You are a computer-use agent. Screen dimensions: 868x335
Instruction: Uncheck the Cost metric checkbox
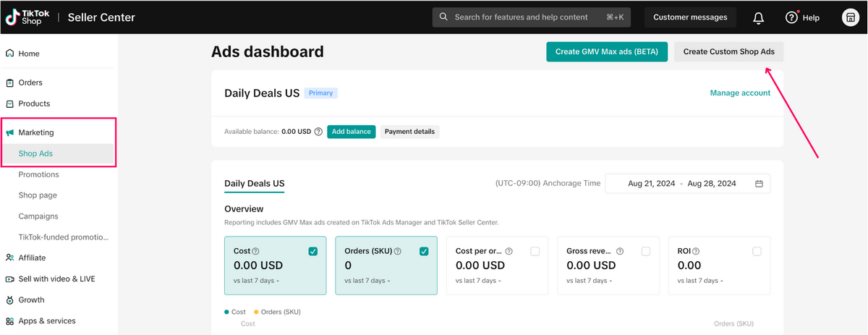coord(312,251)
